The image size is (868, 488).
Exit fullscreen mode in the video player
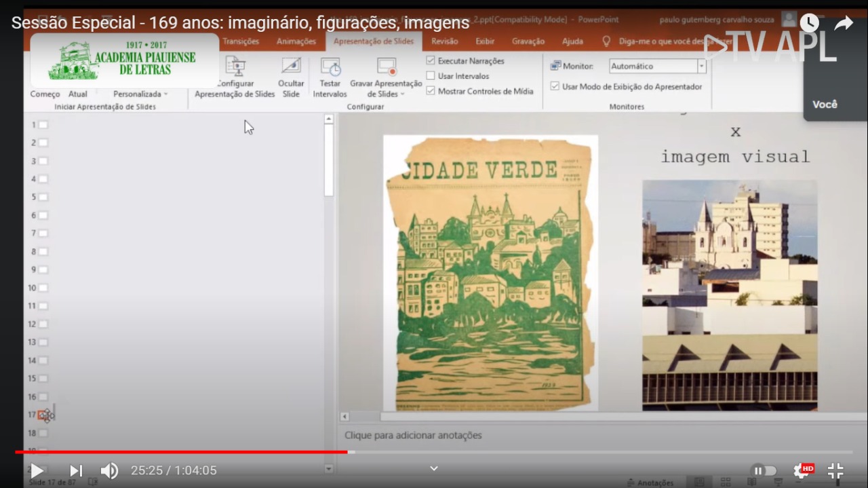pyautogui.click(x=836, y=470)
